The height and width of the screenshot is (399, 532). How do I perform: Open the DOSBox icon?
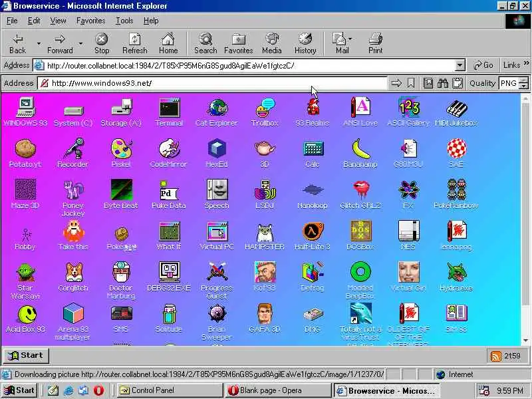360,236
